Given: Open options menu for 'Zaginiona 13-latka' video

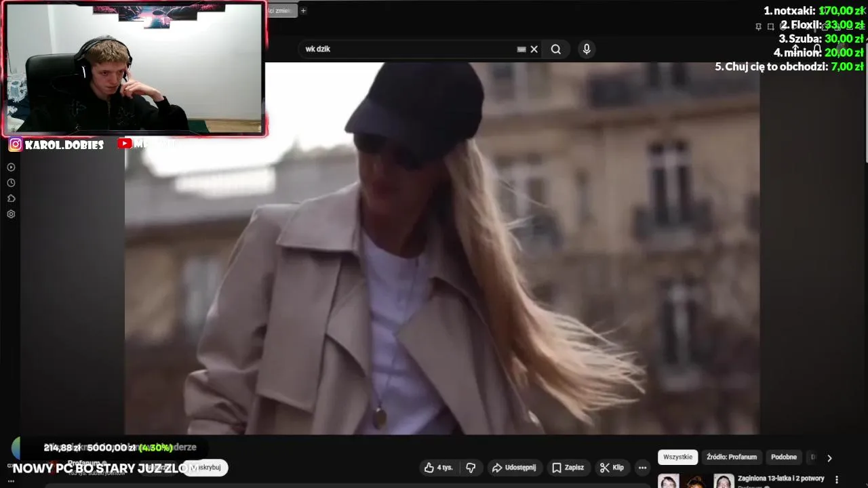Looking at the screenshot, I should click(837, 479).
